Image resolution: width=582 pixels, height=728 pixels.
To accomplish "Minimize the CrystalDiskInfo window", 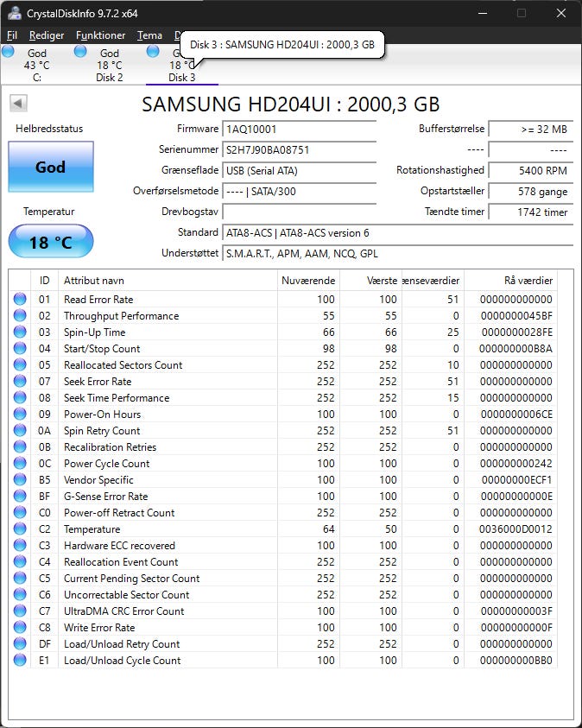I will [x=483, y=13].
